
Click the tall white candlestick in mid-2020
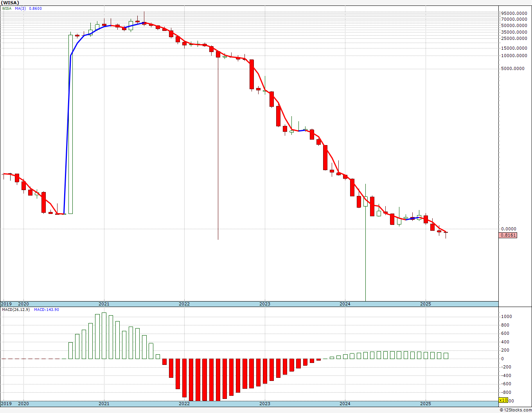71,124
